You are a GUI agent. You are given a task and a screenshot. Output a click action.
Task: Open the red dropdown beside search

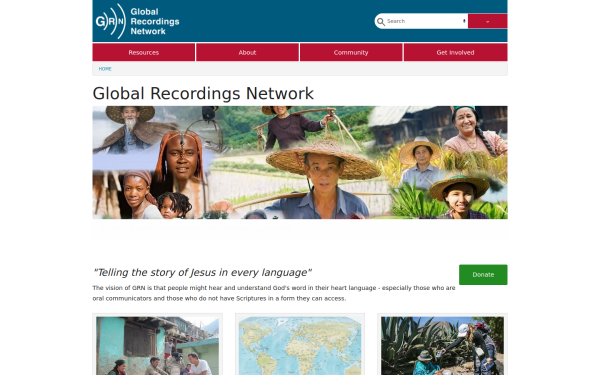coord(488,21)
